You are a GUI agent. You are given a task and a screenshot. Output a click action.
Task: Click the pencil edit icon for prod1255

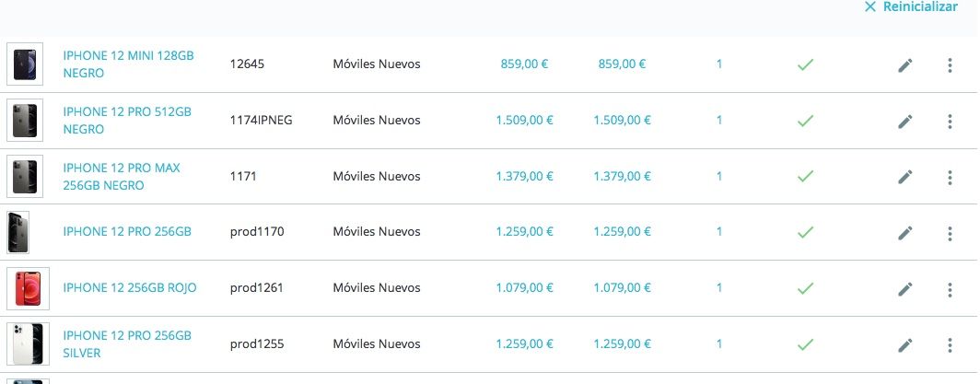click(905, 345)
